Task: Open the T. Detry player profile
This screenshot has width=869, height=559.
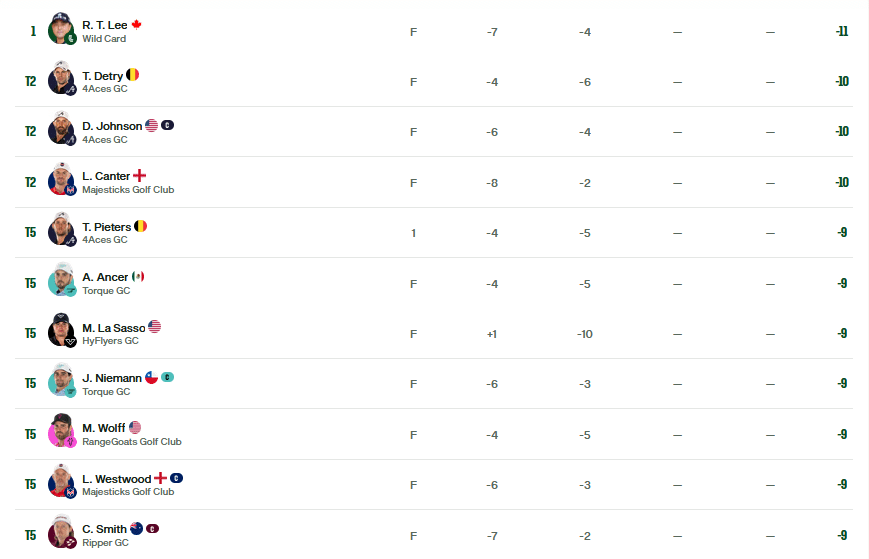Action: (103, 76)
